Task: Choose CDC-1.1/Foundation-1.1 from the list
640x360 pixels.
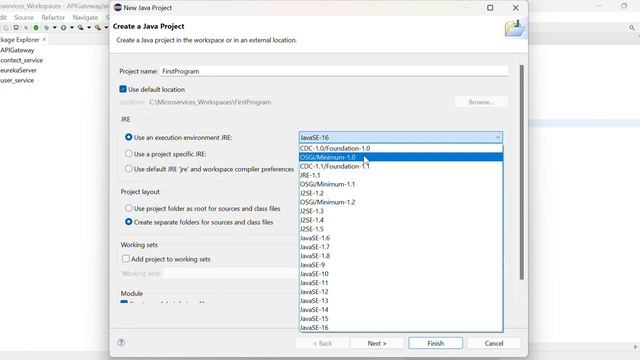Action: tap(401, 166)
